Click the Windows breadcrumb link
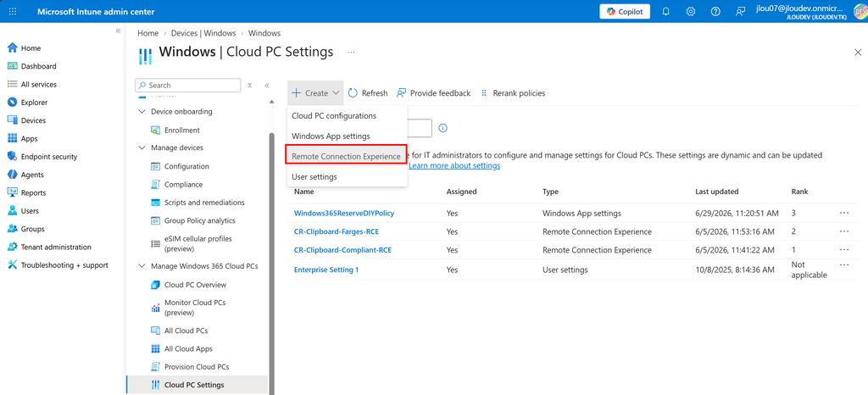The width and height of the screenshot is (868, 395). coord(264,33)
